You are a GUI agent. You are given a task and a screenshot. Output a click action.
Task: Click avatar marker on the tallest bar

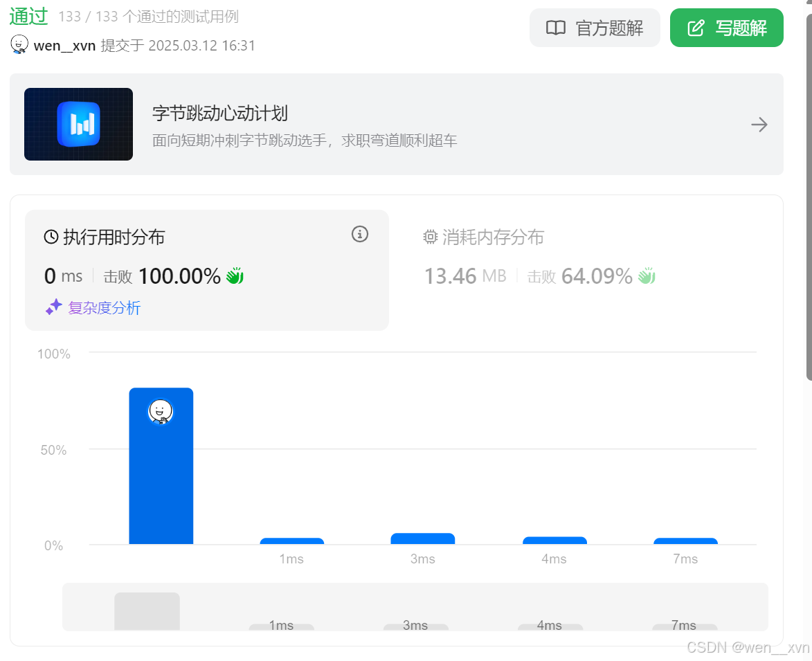pos(161,412)
